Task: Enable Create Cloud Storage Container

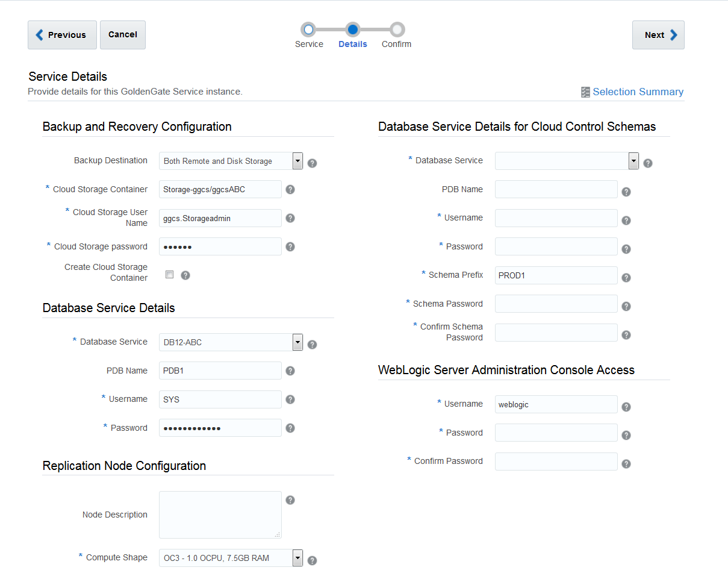Action: tap(169, 274)
